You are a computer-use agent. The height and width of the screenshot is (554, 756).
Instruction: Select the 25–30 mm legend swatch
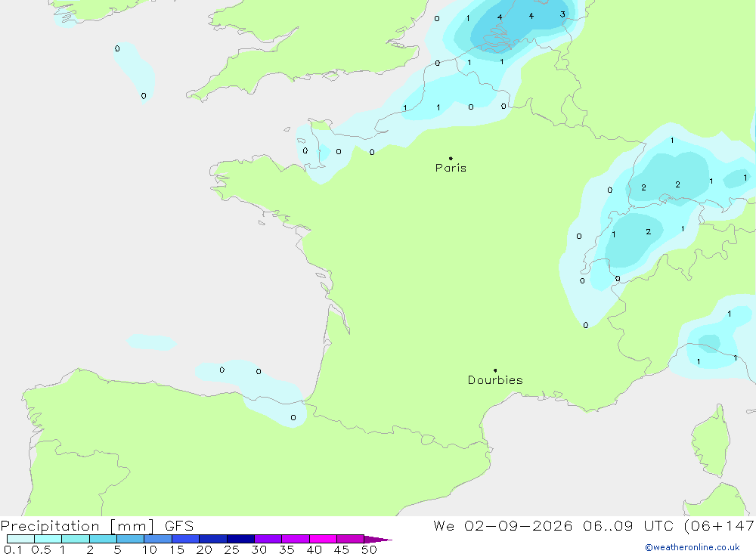tap(240, 539)
